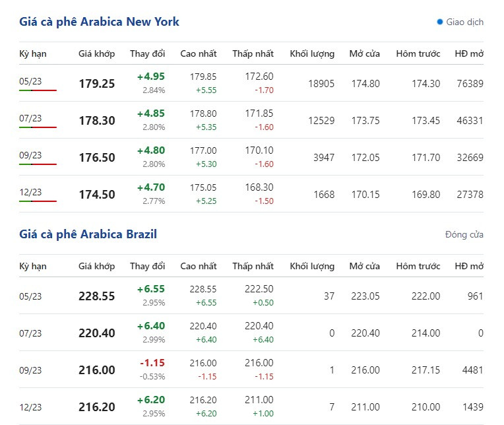Click the change value +4.70
Viewport: 504px width, 425px height.
(x=151, y=187)
